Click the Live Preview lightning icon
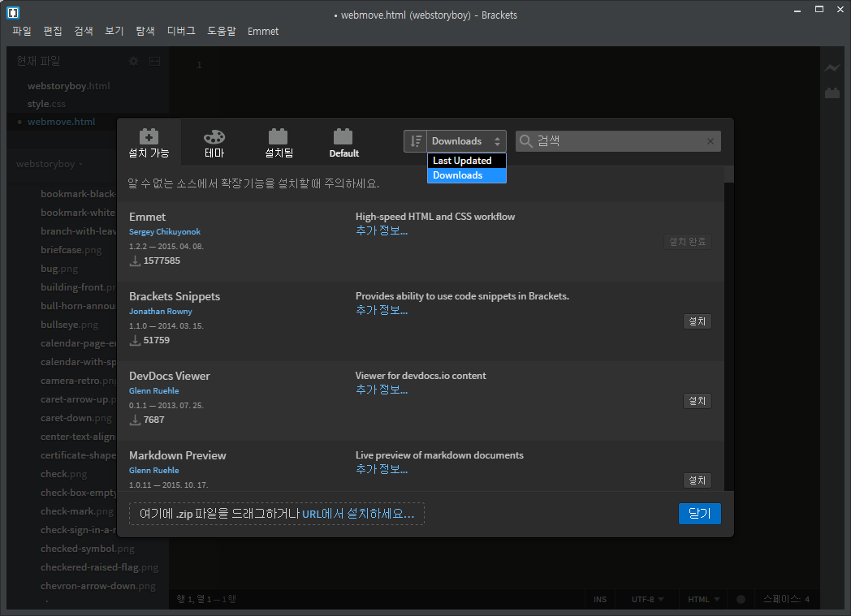The width and height of the screenshot is (851, 616). [832, 68]
